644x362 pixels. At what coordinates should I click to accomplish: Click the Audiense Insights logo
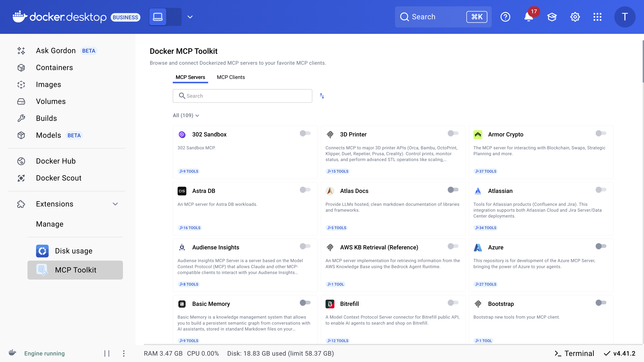click(182, 247)
